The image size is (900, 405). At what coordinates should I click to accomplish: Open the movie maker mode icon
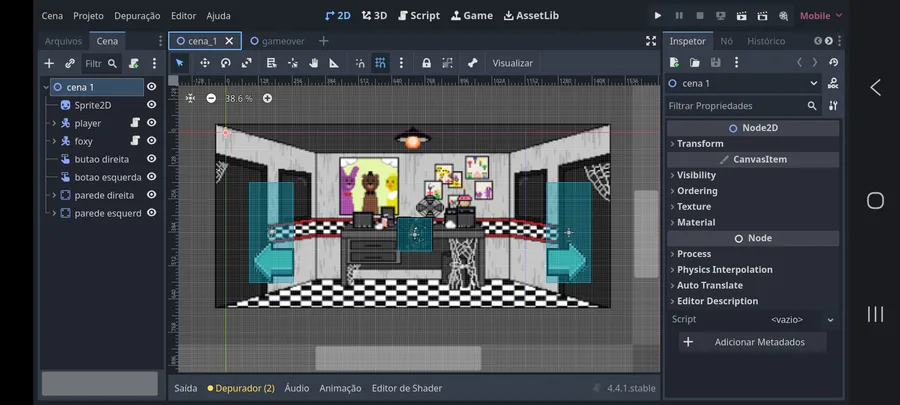coord(783,16)
